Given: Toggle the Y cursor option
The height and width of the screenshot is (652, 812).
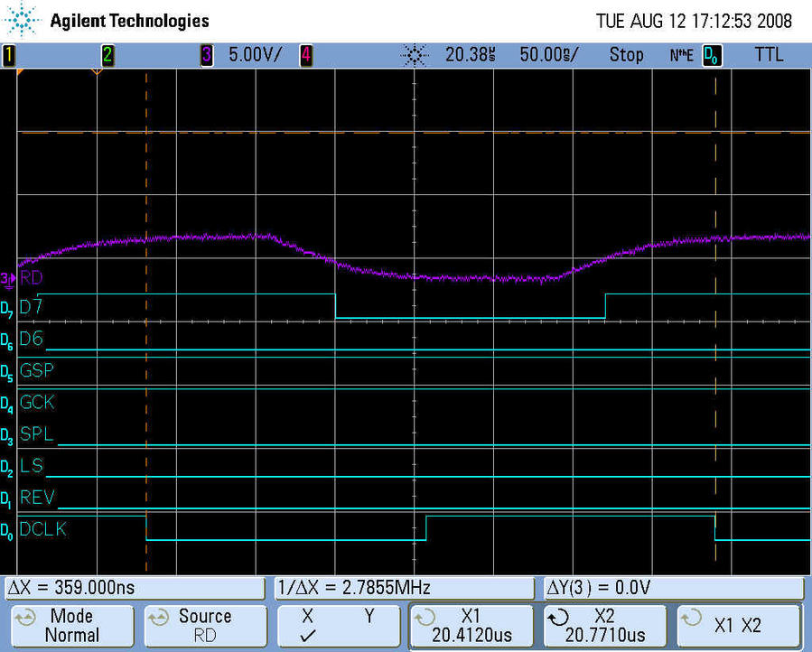Looking at the screenshot, I should click(x=369, y=617).
